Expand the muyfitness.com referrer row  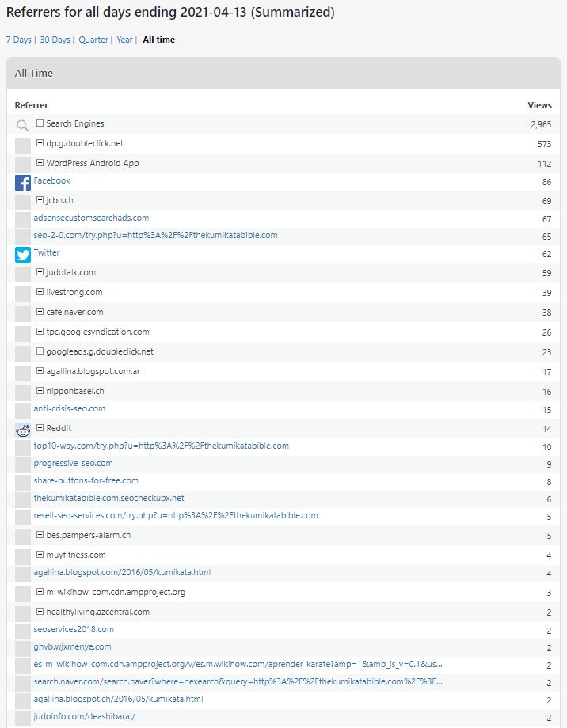click(x=40, y=555)
